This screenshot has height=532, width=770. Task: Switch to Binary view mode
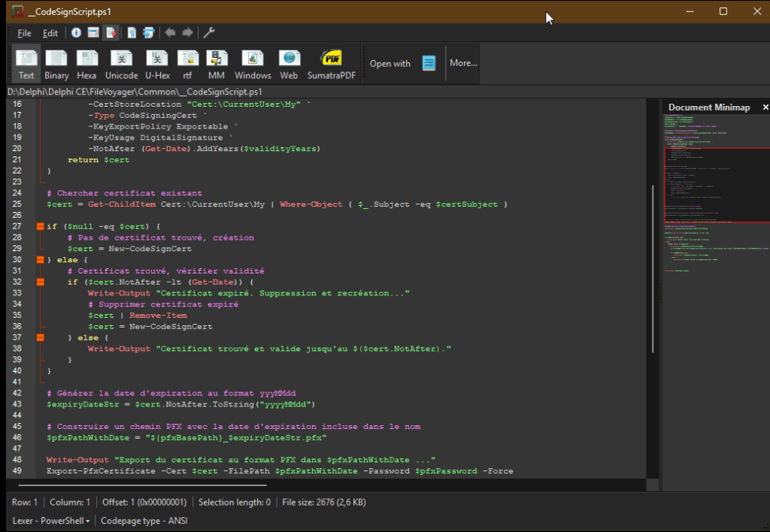[x=56, y=64]
